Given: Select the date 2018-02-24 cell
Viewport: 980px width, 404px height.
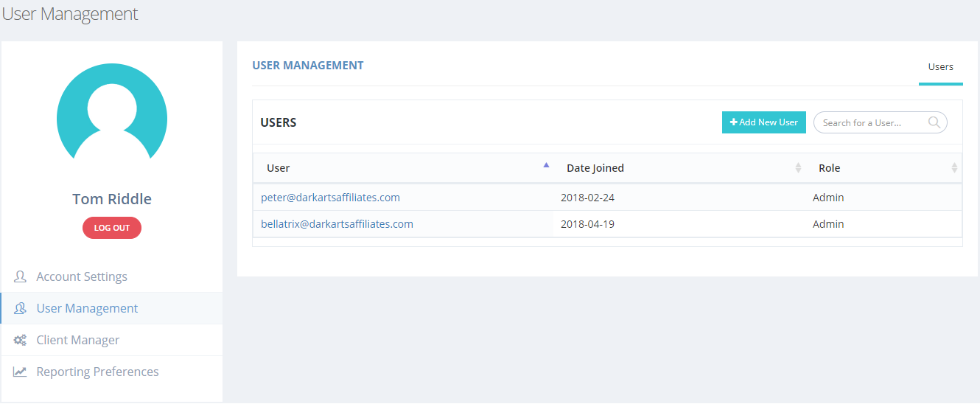Looking at the screenshot, I should tap(587, 198).
